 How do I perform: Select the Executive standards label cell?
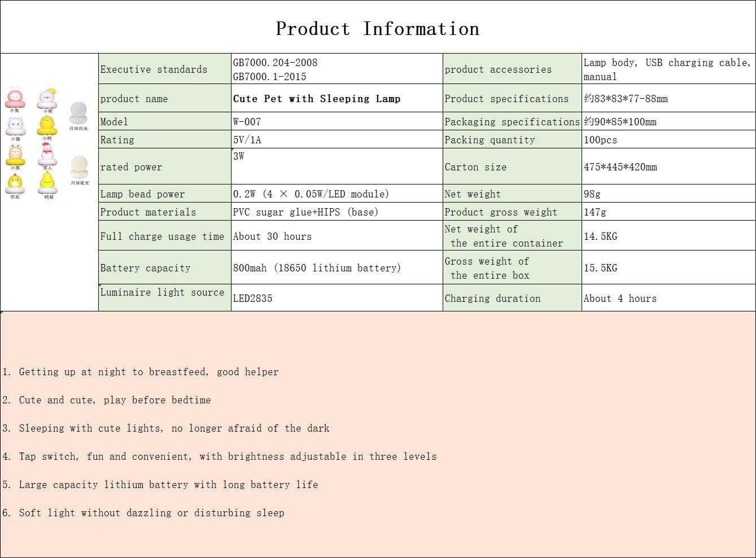click(x=164, y=69)
